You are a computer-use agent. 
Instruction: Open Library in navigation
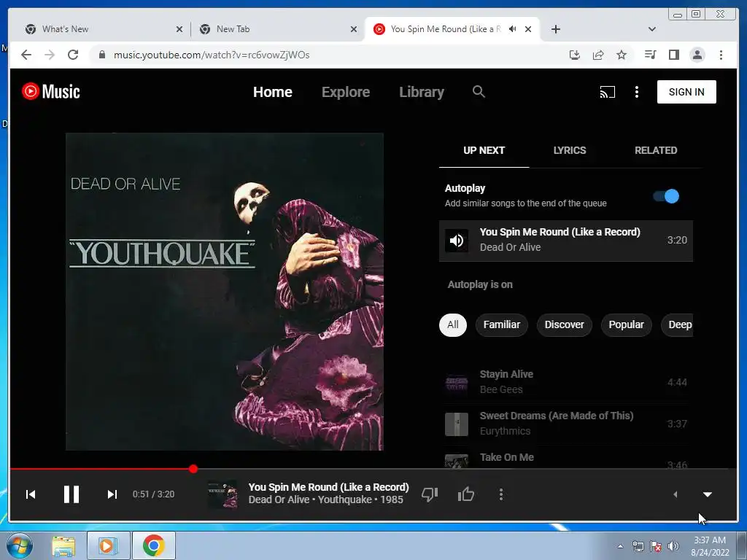point(421,92)
